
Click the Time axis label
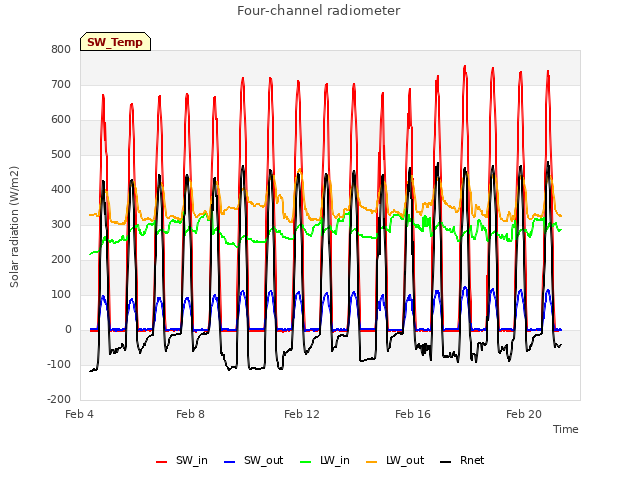(x=566, y=429)
